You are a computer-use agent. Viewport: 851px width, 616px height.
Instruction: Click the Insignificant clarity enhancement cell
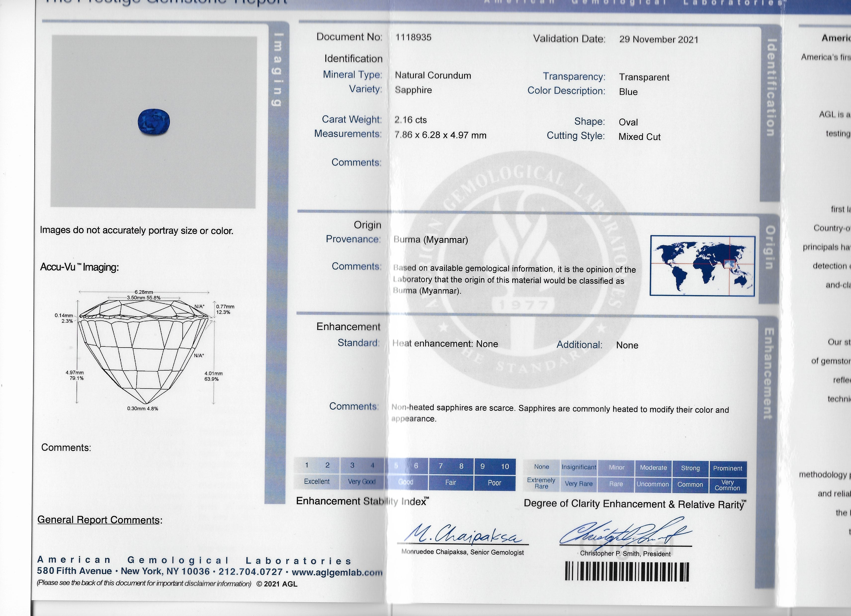tap(579, 467)
